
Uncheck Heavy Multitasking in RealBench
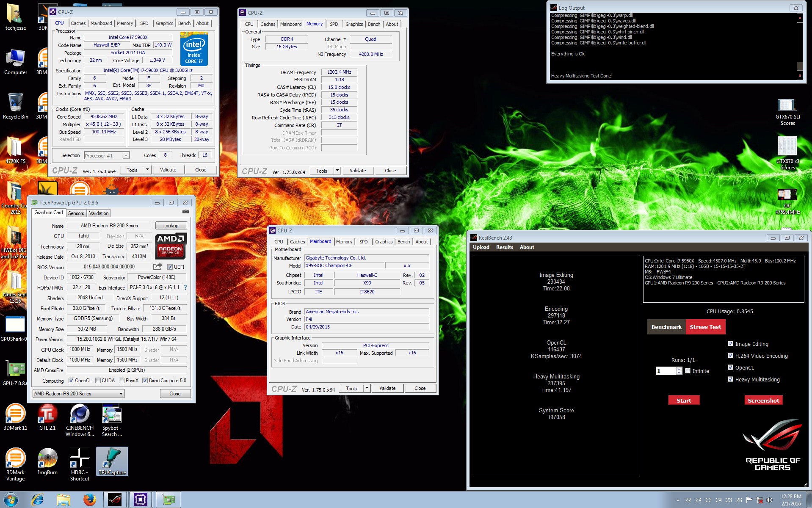[730, 379]
